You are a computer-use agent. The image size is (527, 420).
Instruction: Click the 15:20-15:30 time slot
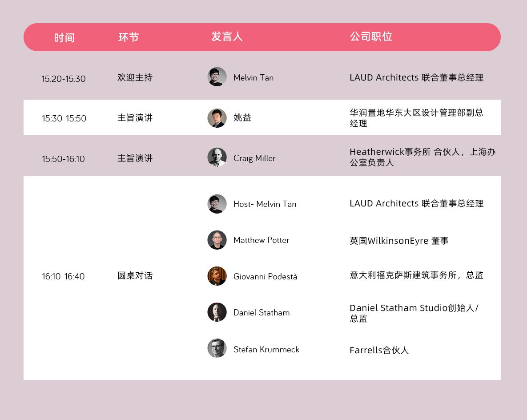(64, 79)
